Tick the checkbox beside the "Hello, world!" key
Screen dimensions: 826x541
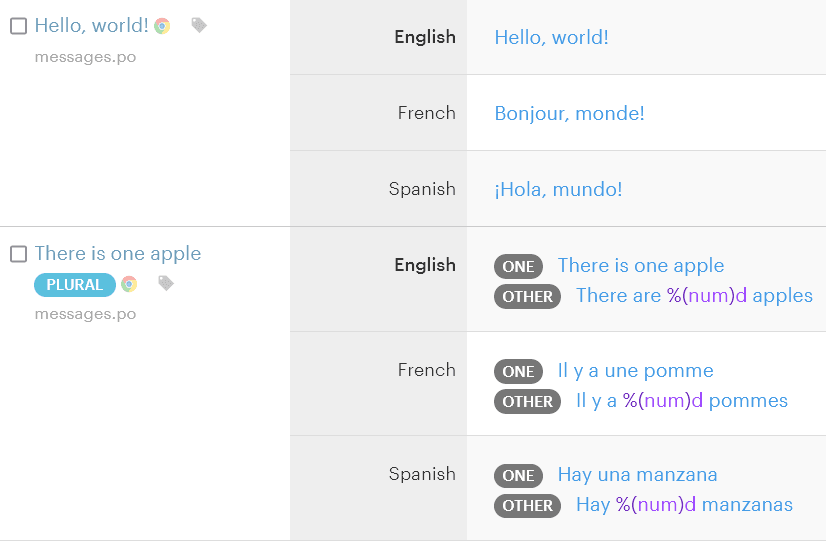point(18,26)
